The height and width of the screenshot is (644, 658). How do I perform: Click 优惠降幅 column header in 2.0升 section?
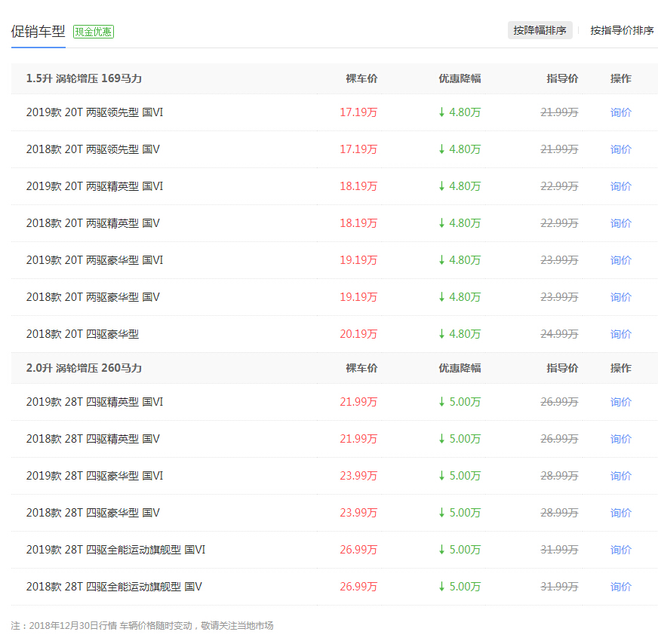pos(460,368)
